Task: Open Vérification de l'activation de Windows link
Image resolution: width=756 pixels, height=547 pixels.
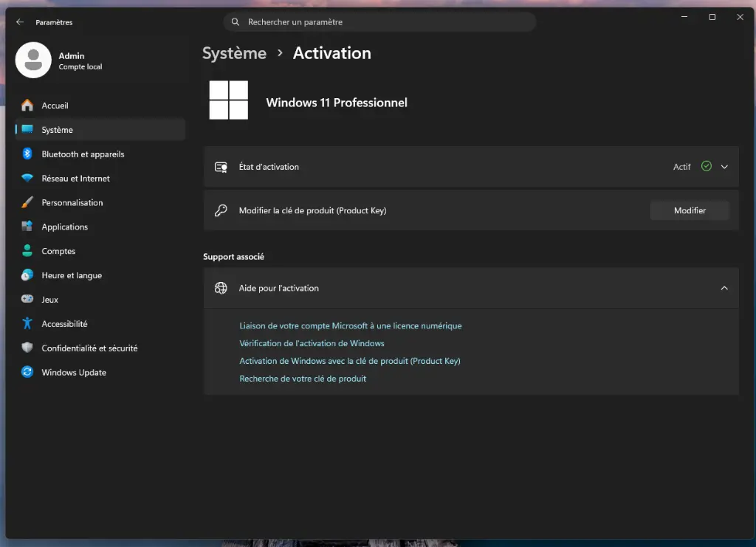Action: pos(312,343)
